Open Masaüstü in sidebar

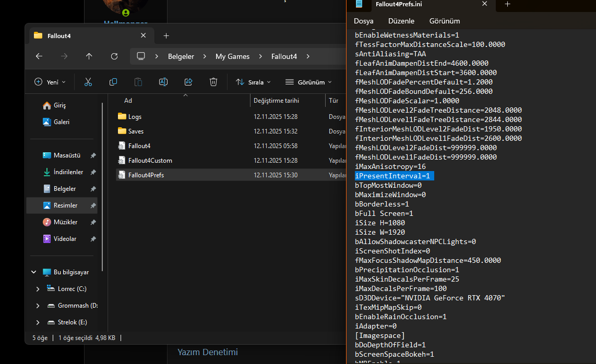(62, 155)
